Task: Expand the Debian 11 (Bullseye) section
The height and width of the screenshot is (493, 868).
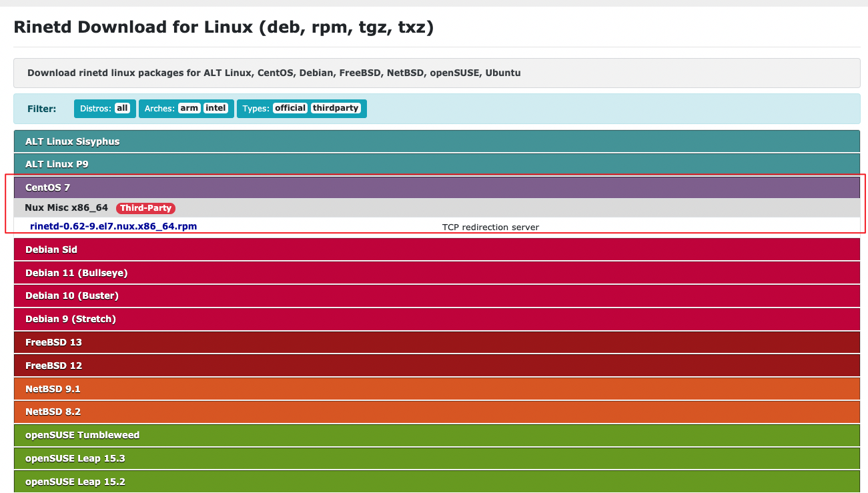Action: click(437, 273)
